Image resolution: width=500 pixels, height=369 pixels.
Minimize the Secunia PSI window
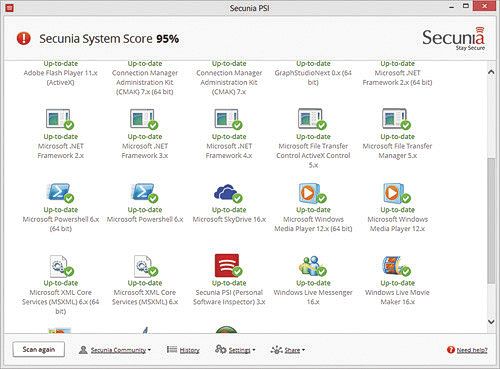tap(452, 7)
